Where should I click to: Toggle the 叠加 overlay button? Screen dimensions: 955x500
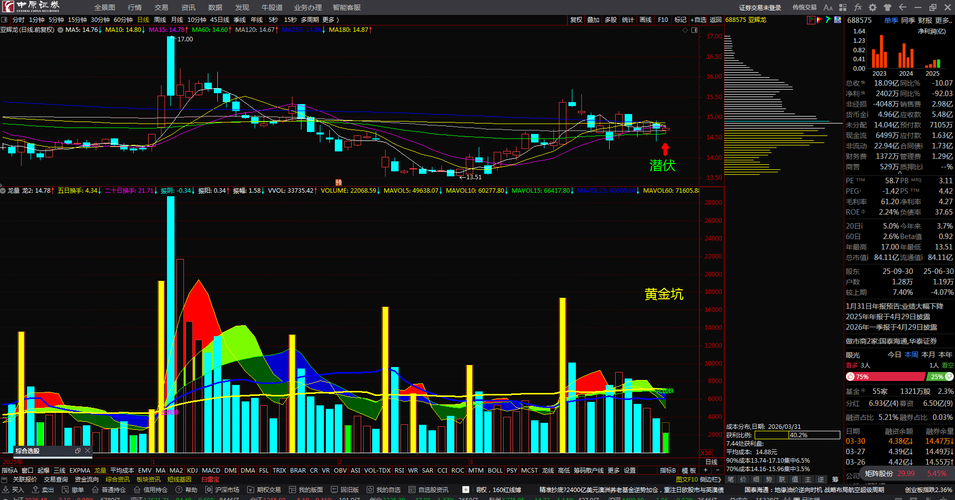(593, 20)
